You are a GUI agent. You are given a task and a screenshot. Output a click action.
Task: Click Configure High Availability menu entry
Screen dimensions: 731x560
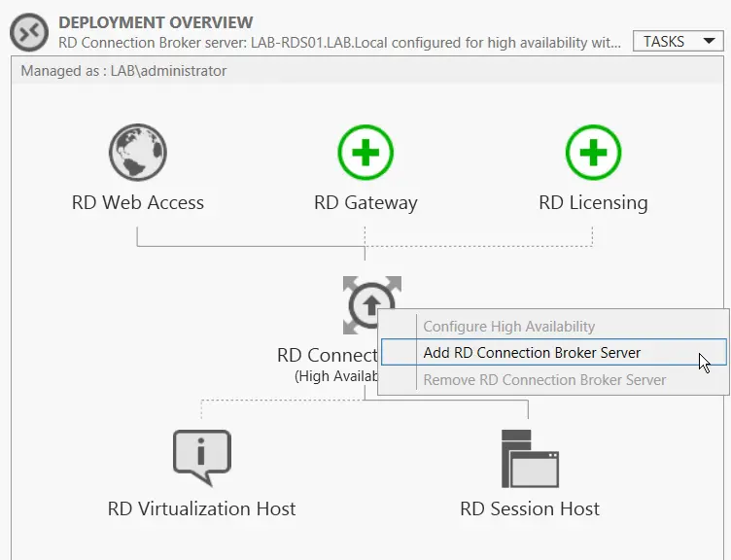click(x=508, y=327)
